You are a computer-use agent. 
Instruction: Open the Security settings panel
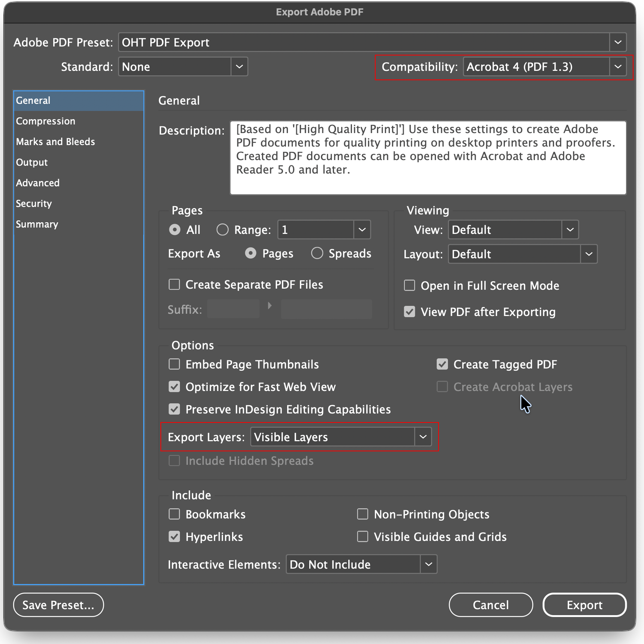click(x=34, y=204)
